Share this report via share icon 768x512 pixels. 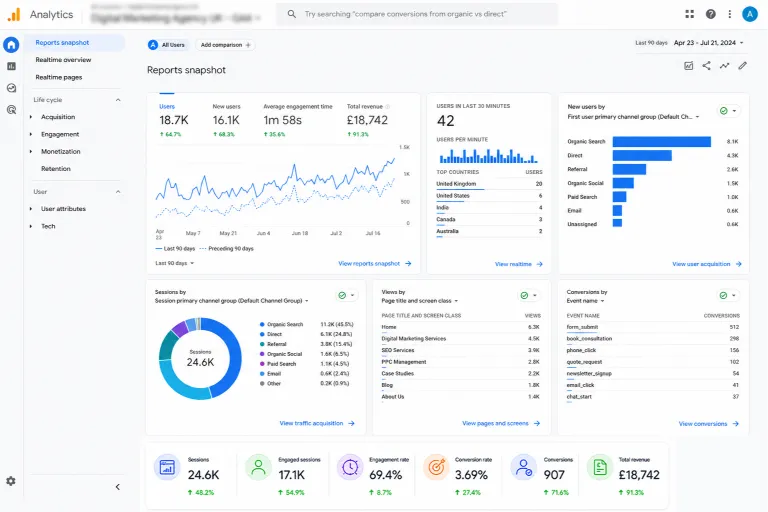[x=706, y=66]
